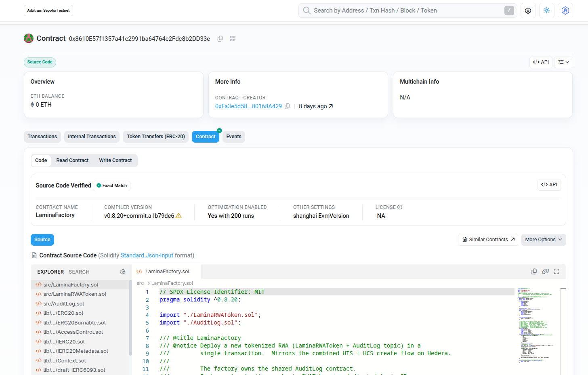The height and width of the screenshot is (375, 588).
Task: Click the compiler version warning triangle
Action: click(178, 216)
